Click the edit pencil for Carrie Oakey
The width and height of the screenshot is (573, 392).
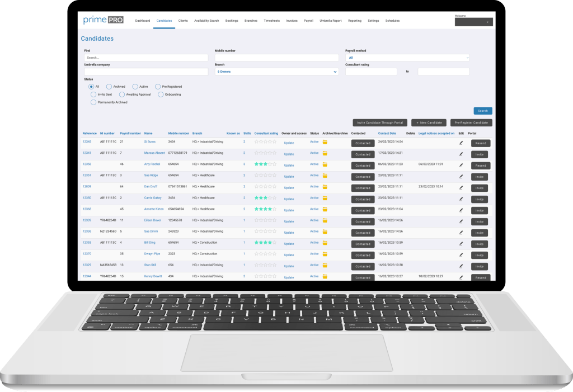click(461, 199)
